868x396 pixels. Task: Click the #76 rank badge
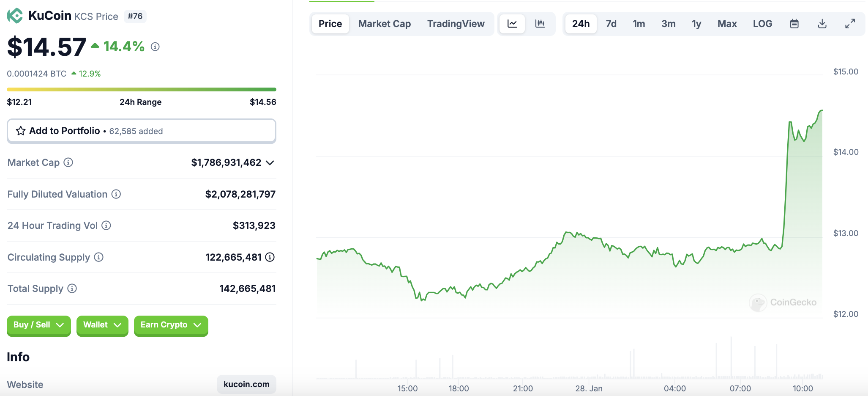135,16
